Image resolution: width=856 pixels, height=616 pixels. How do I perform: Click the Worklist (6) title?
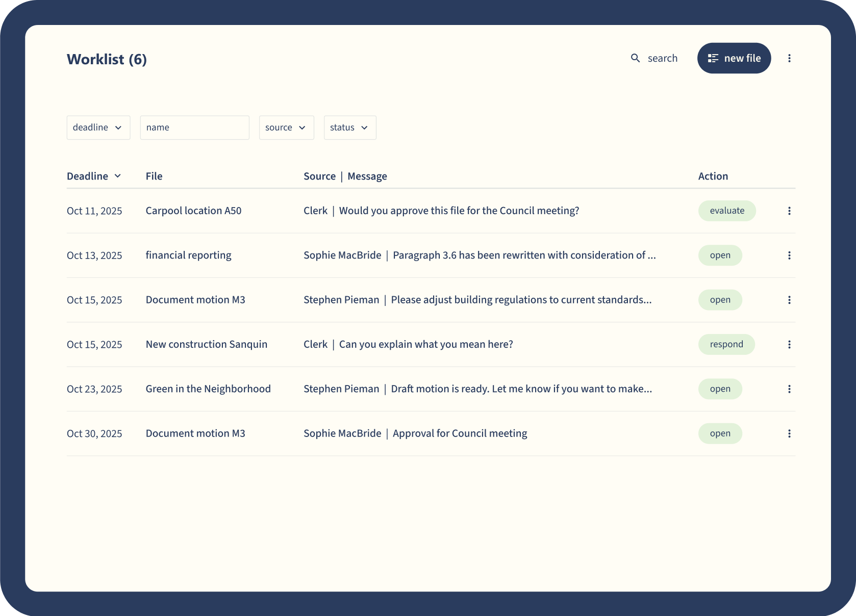107,59
